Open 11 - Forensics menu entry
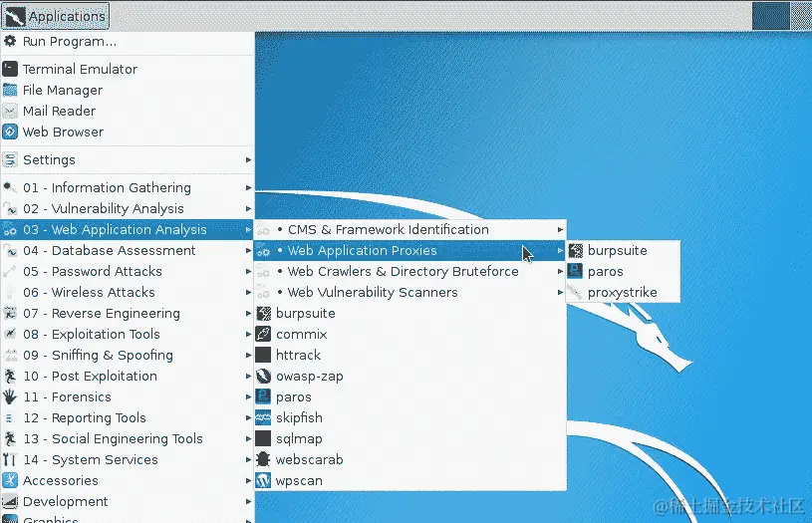Image resolution: width=812 pixels, height=523 pixels. pos(128,396)
